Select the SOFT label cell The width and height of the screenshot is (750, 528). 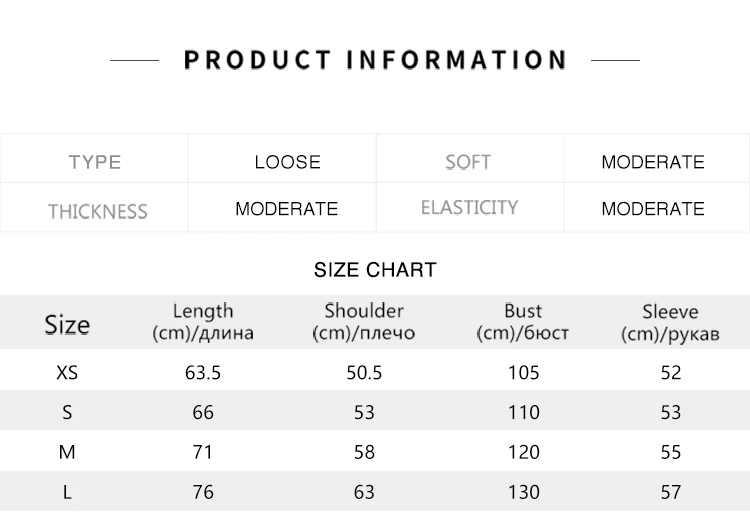pyautogui.click(x=468, y=162)
